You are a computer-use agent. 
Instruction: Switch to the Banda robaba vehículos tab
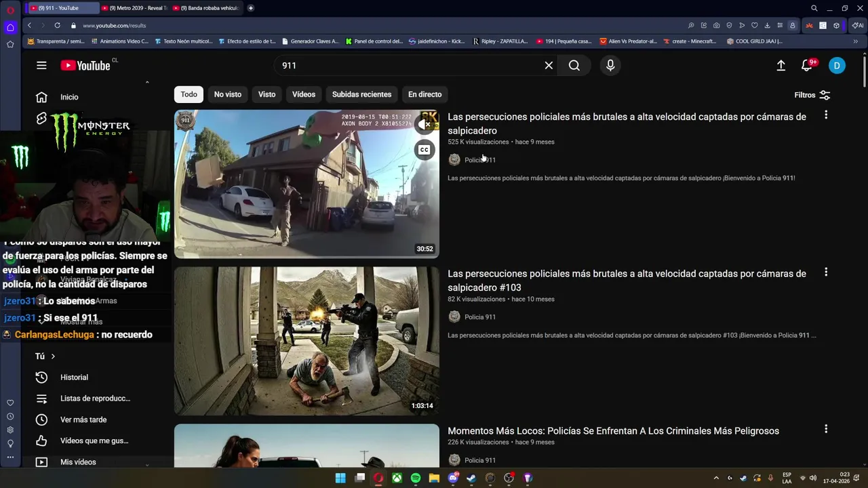(x=205, y=8)
